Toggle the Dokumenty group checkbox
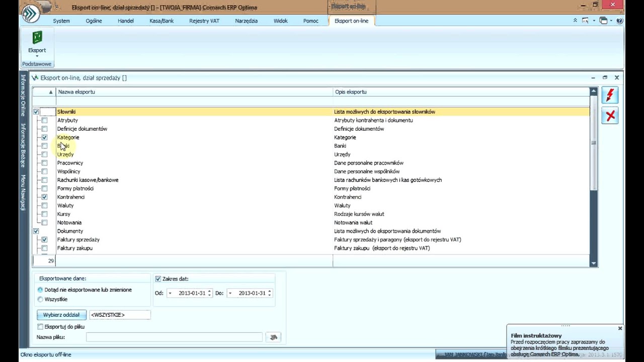The width and height of the screenshot is (644, 362). 36,231
